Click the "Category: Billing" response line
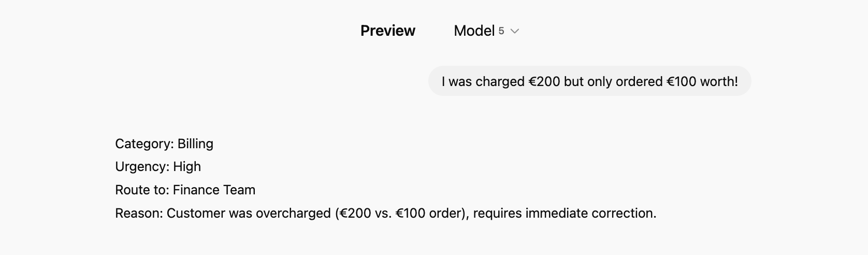This screenshot has width=868, height=255. tap(164, 144)
